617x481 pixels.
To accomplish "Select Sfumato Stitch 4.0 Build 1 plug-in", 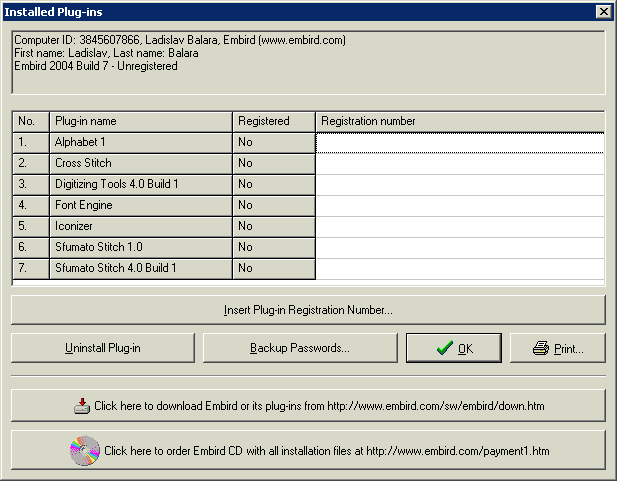I will pyautogui.click(x=141, y=268).
